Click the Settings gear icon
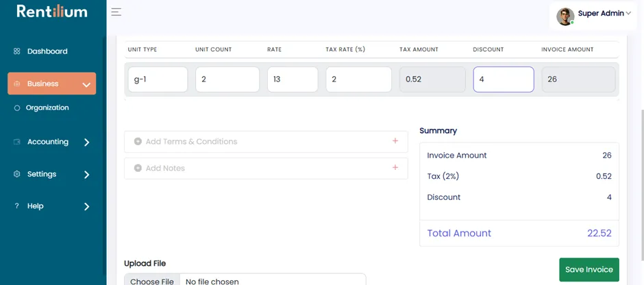 [17, 174]
